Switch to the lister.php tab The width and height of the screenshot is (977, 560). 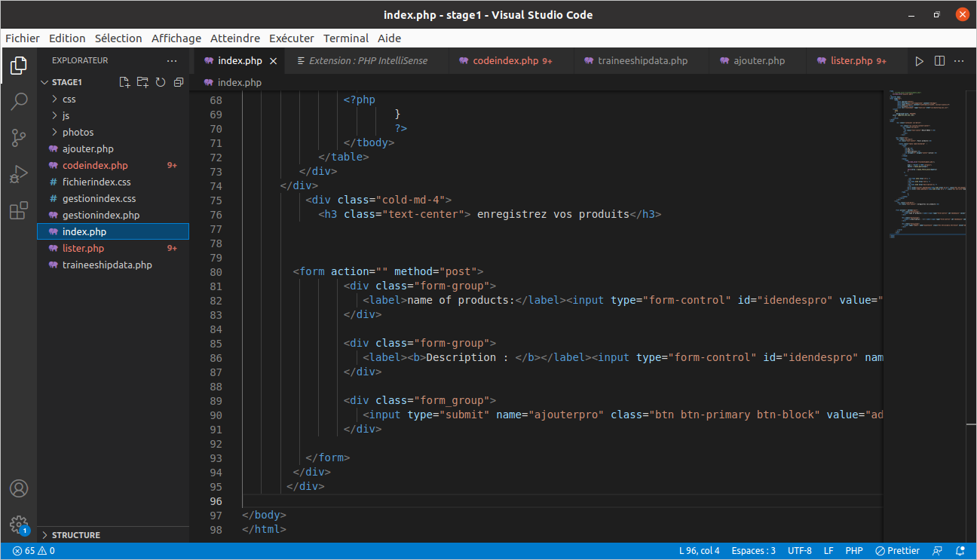(x=858, y=61)
